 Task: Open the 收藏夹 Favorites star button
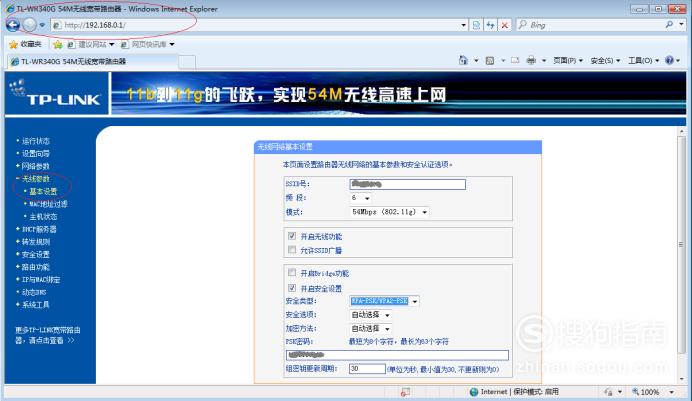[x=25, y=44]
